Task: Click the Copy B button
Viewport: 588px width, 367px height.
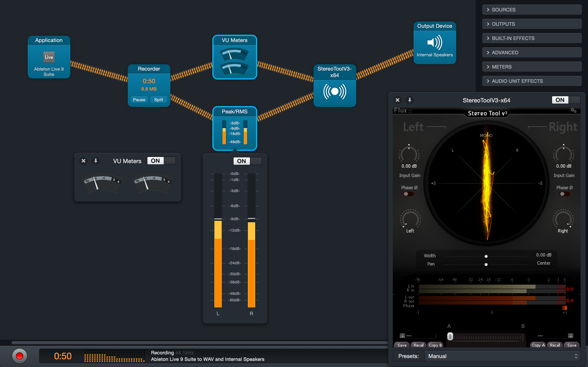Action: (x=435, y=345)
